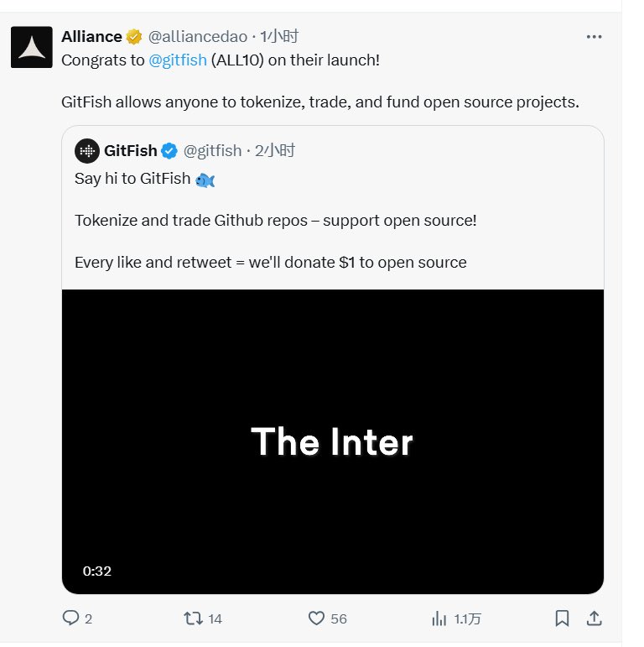644x647 pixels.
Task: Bookmark this post
Action: coord(563,618)
